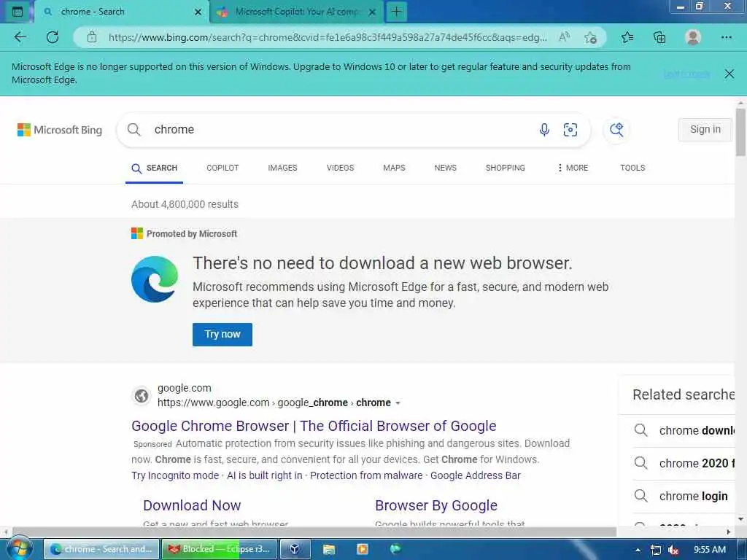Image resolution: width=747 pixels, height=560 pixels.
Task: Open the Browser By Google sitelink
Action: click(436, 505)
